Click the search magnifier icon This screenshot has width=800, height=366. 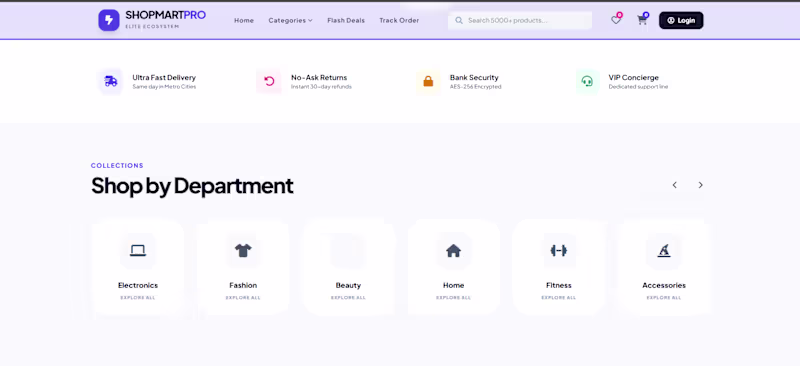tap(459, 20)
